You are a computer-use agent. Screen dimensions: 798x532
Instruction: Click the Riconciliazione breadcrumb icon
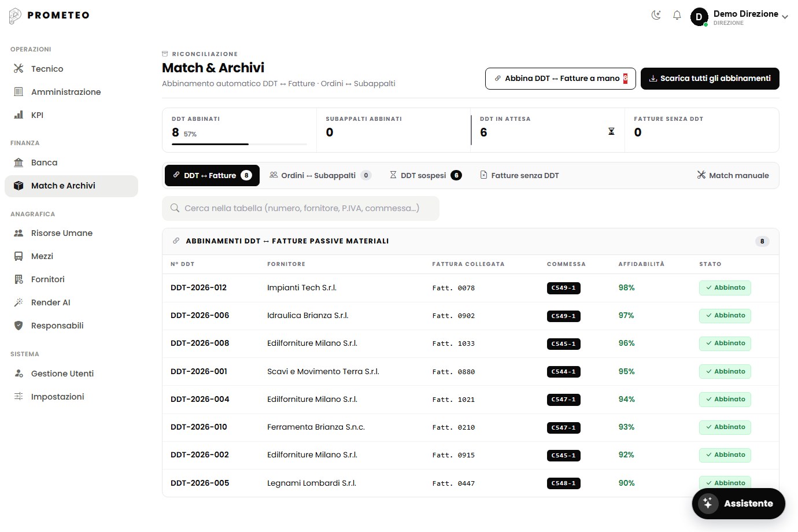(x=165, y=54)
